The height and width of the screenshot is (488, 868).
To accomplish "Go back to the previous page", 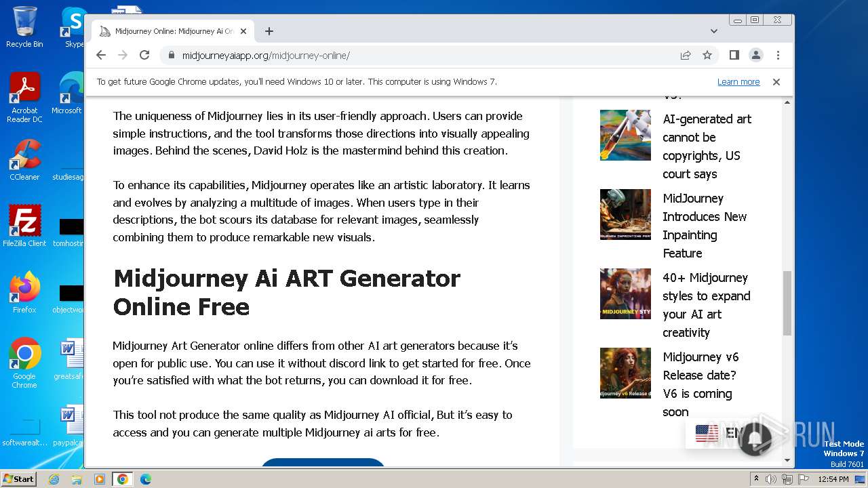I will 101,55.
